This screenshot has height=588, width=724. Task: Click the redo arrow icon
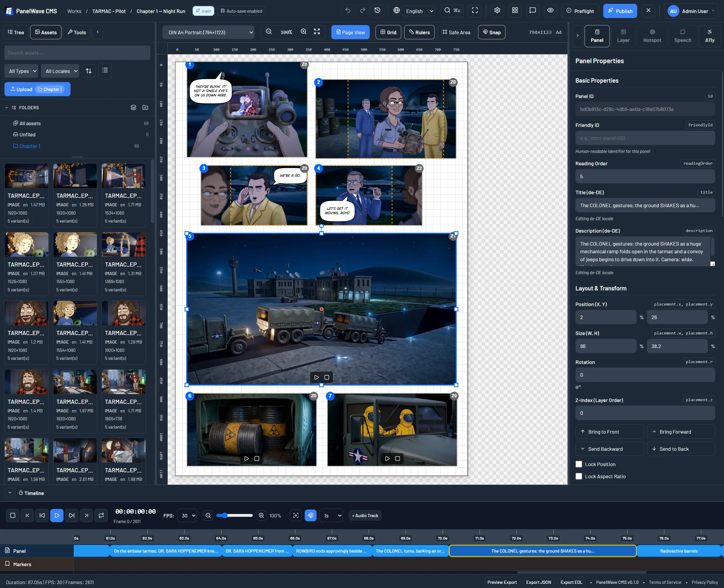(x=363, y=11)
